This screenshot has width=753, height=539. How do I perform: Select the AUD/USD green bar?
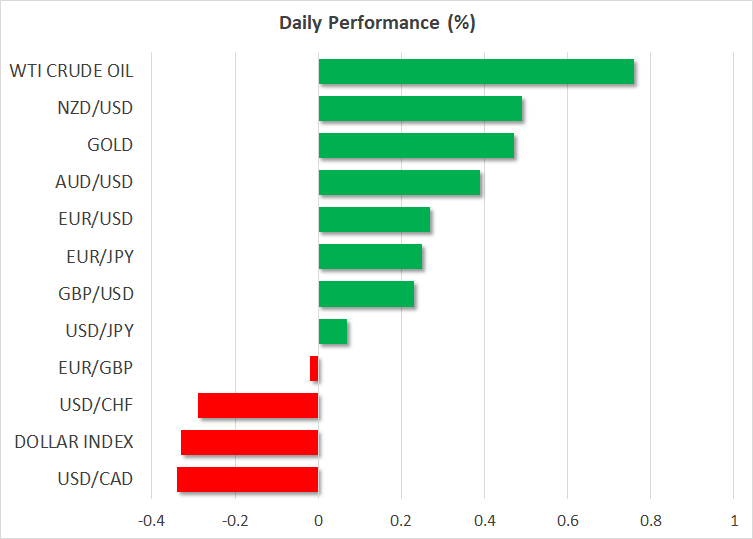(399, 183)
